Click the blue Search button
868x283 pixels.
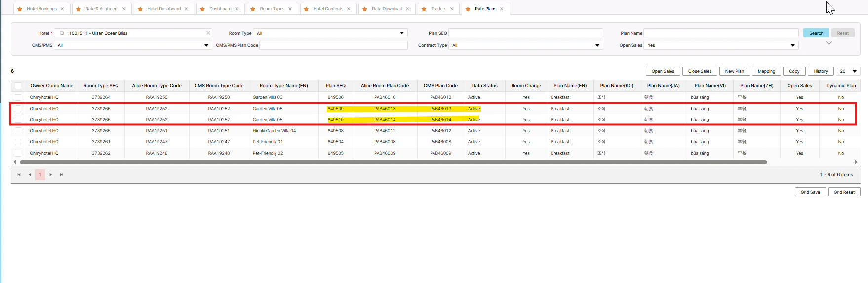816,33
